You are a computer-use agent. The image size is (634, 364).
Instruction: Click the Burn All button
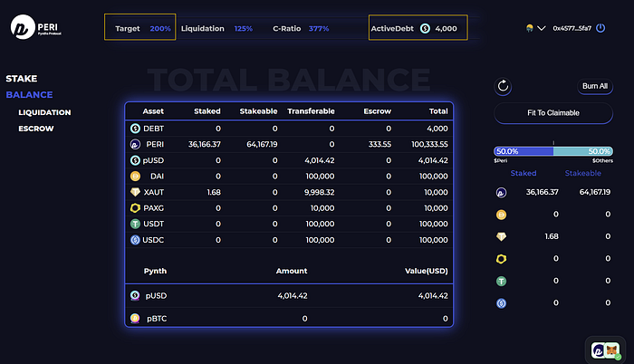[595, 86]
